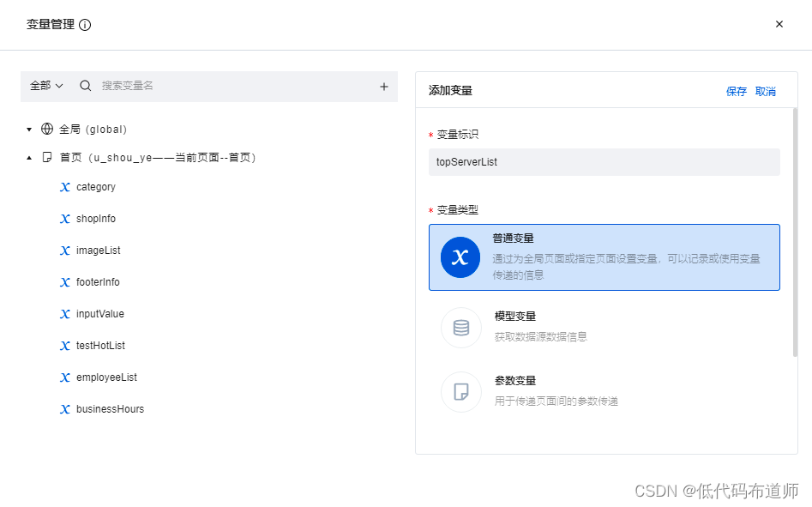The width and height of the screenshot is (812, 507).
Task: Click the 添加变量 panel heading
Action: pos(450,91)
